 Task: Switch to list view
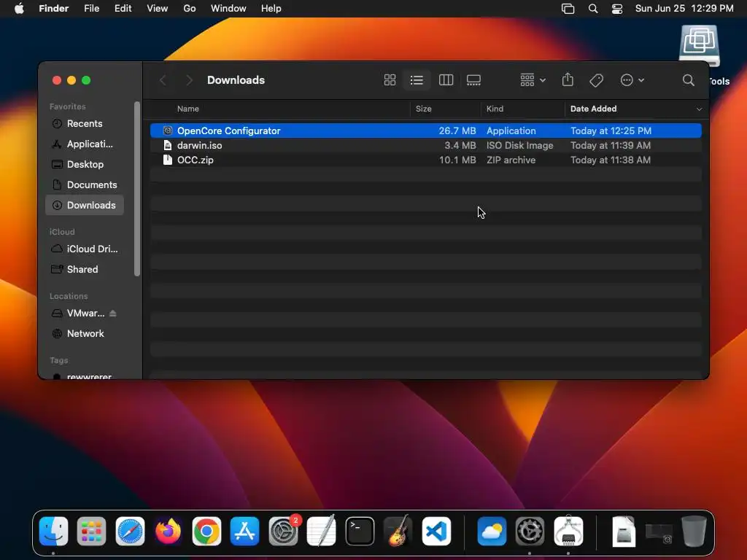(x=417, y=80)
